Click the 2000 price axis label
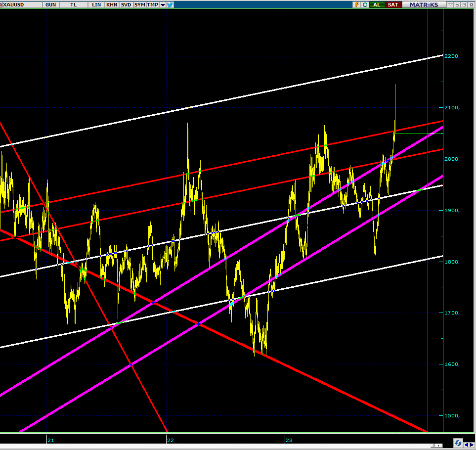 click(452, 159)
